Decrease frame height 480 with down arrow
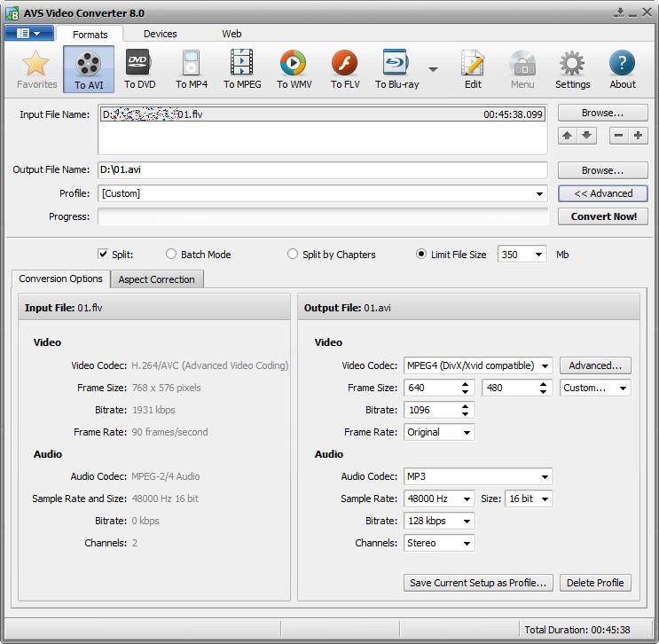 pyautogui.click(x=544, y=392)
